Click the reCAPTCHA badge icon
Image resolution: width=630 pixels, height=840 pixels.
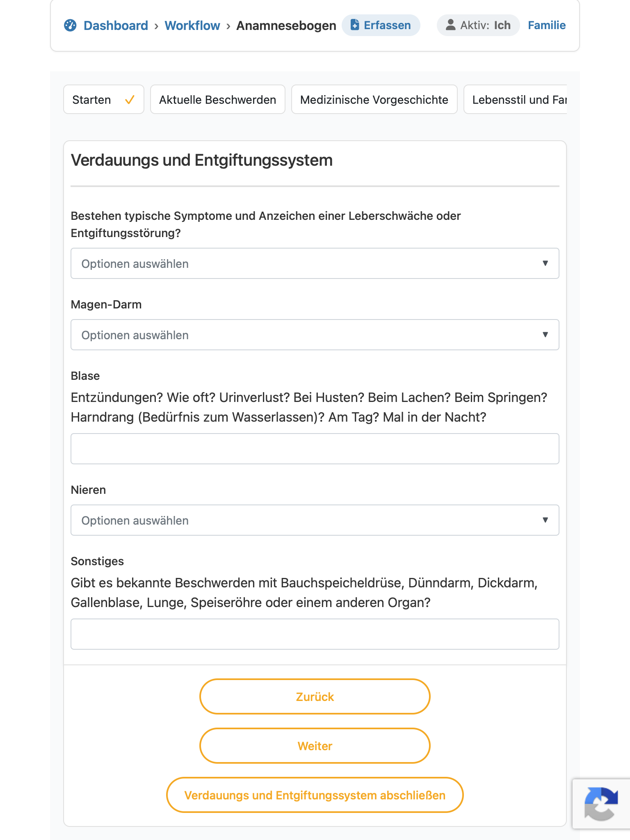click(601, 803)
